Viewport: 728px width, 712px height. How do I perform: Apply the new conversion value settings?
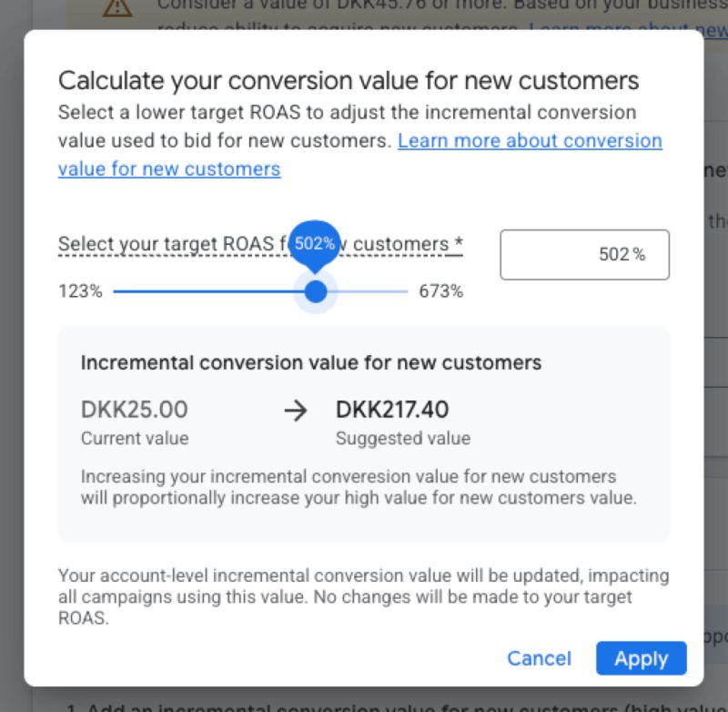point(641,658)
